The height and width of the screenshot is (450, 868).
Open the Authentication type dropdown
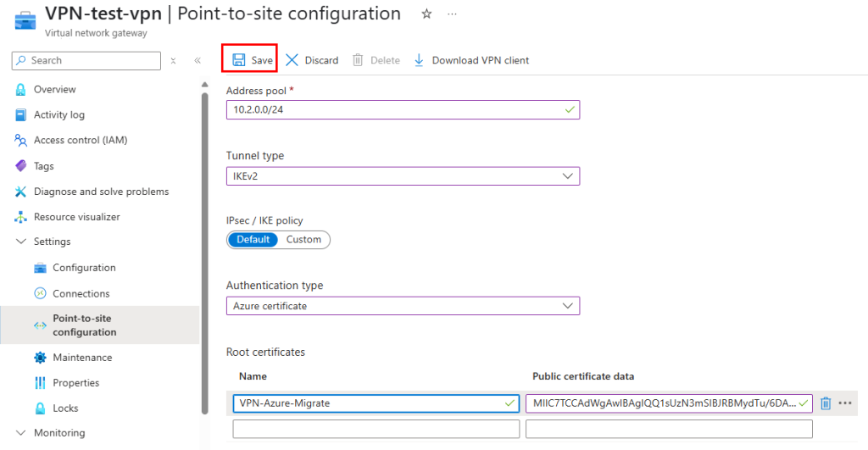click(x=403, y=306)
